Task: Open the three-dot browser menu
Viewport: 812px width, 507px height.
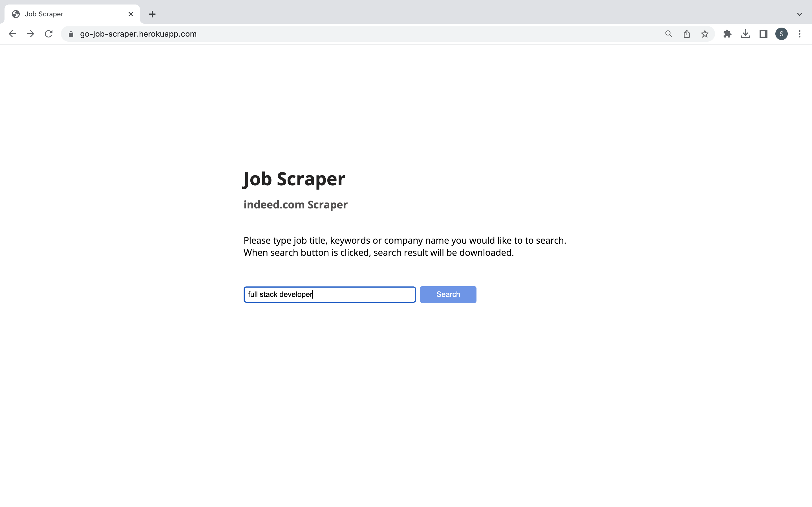Action: tap(800, 34)
